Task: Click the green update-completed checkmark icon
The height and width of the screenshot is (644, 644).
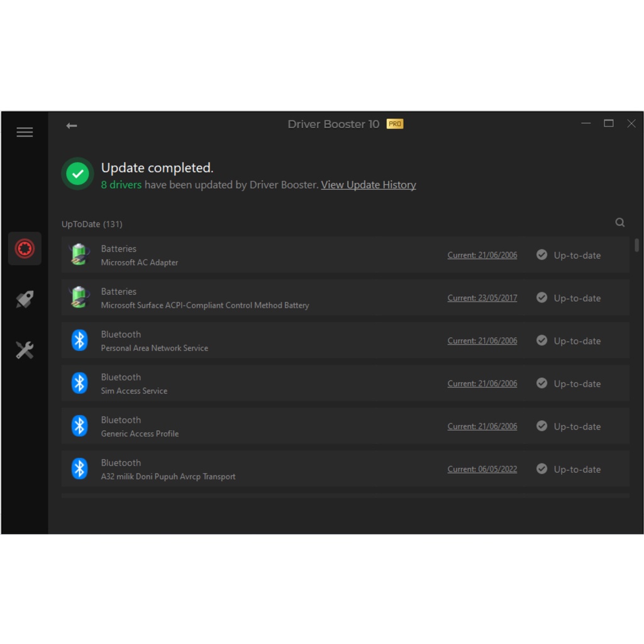Action: click(x=77, y=174)
